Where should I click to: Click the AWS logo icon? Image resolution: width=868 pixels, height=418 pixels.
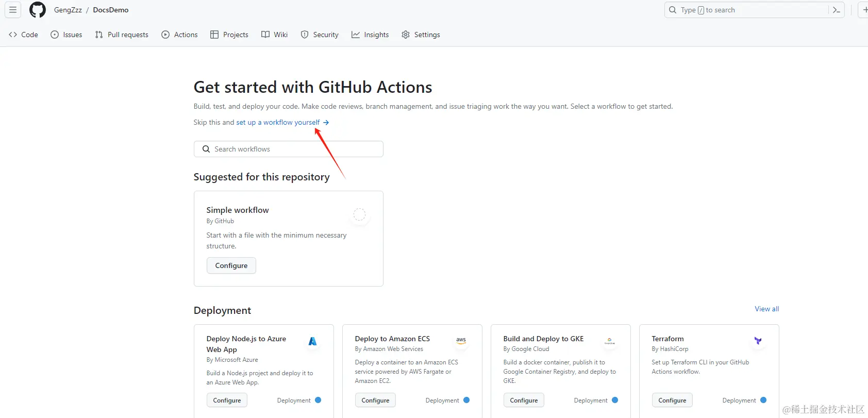click(461, 341)
